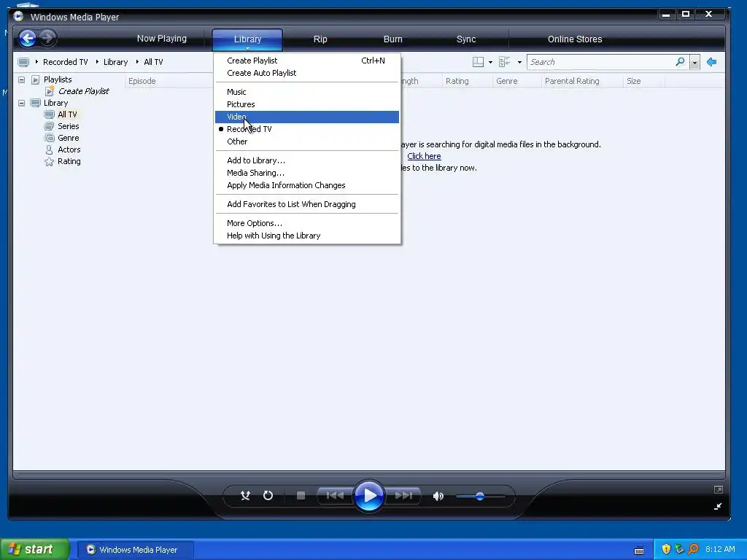Click the Stop playback button

point(301,496)
